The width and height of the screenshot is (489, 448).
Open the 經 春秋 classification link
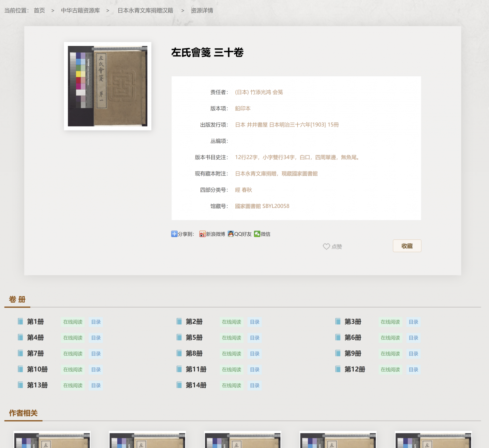244,190
